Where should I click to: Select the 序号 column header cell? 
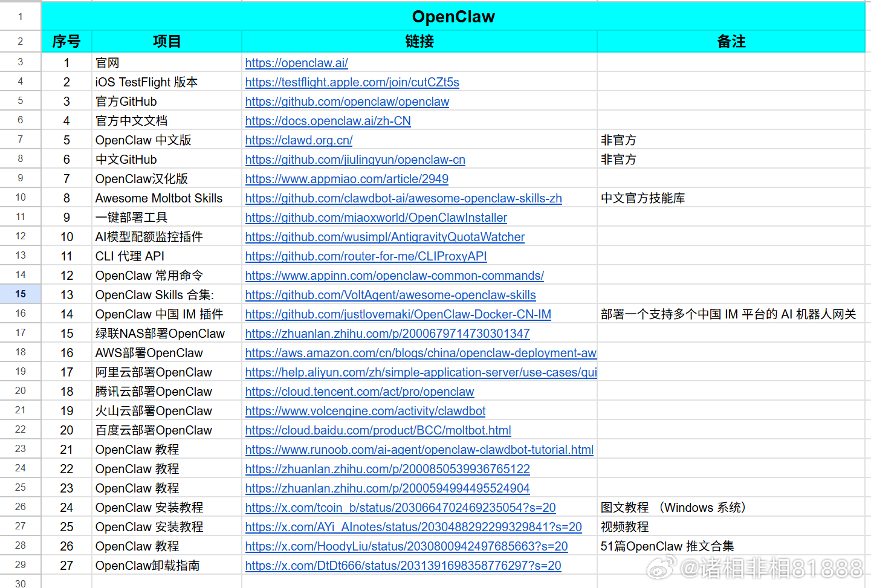tap(66, 41)
